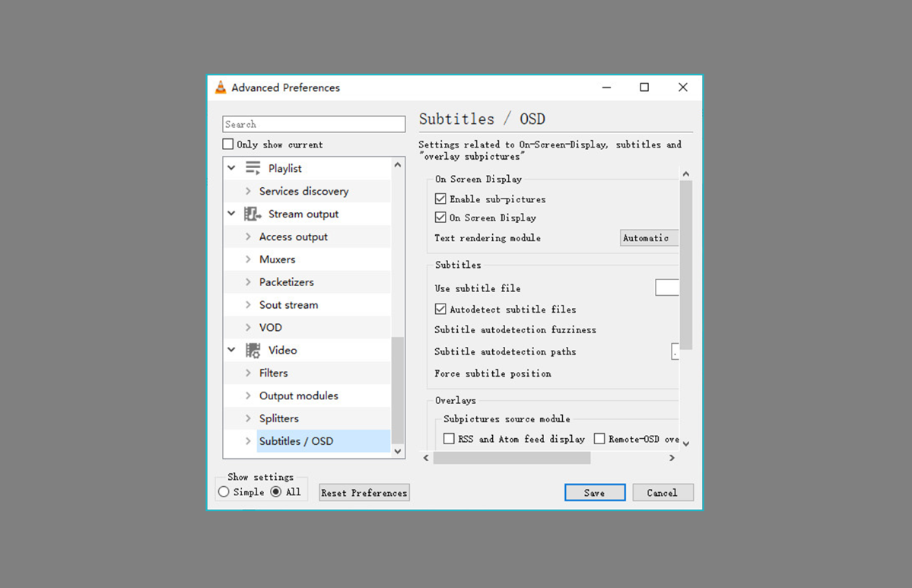Click the tree list scroll down arrow
Image resolution: width=912 pixels, height=588 pixels.
(398, 451)
